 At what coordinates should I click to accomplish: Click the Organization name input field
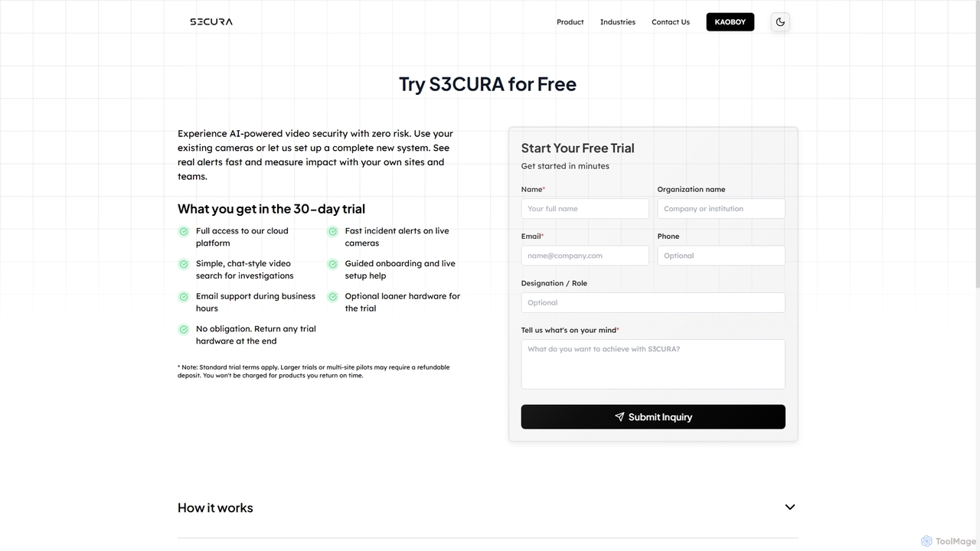[x=721, y=209]
